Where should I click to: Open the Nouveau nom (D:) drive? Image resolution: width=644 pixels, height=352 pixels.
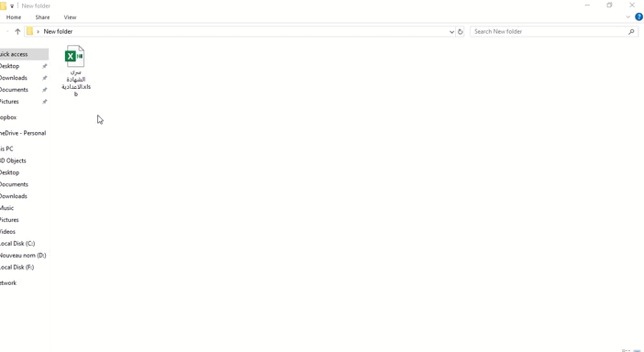[23, 256]
